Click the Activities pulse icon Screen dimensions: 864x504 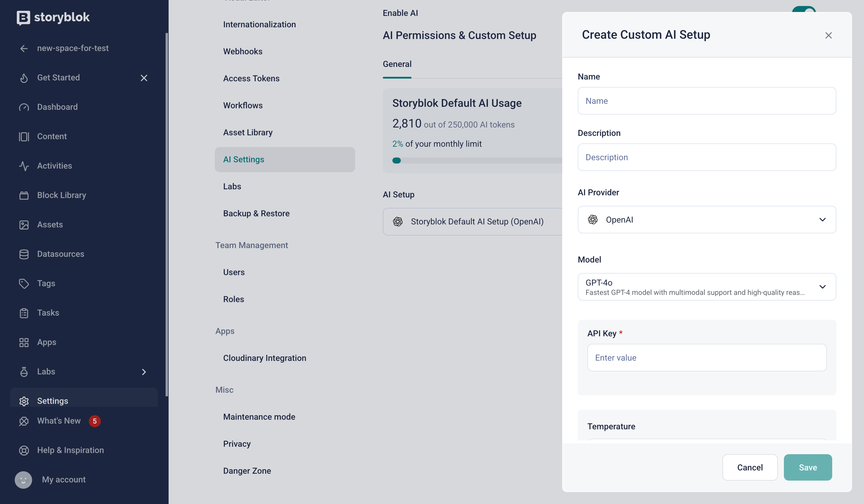coord(24,166)
